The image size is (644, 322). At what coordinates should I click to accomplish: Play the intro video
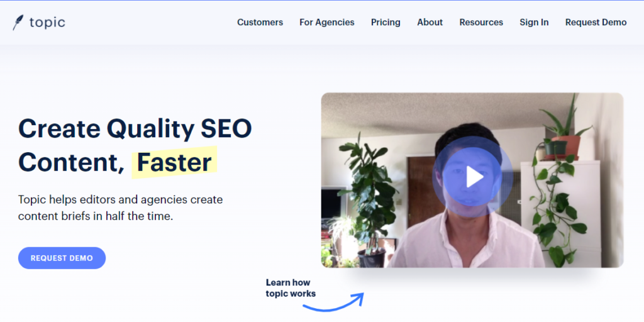click(x=472, y=177)
